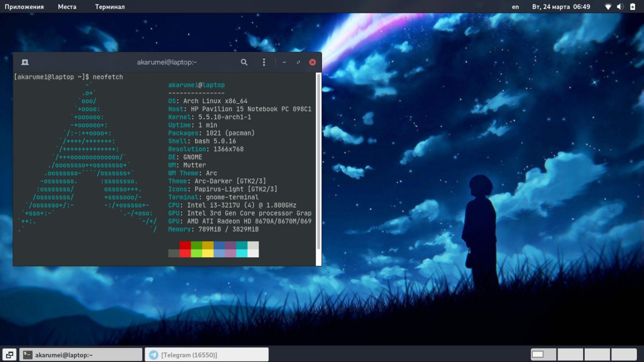Click the Theme: Arc-Darker [GTK2/3] line

(217, 182)
